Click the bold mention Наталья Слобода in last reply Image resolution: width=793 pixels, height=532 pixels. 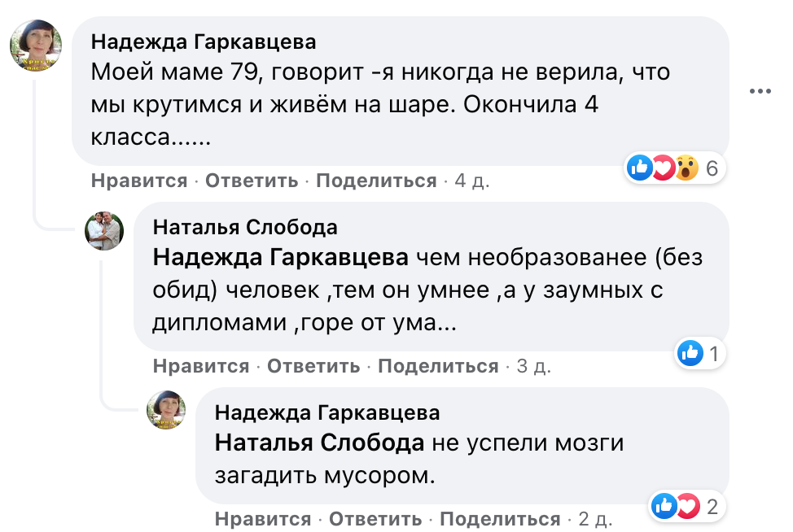coord(319,443)
